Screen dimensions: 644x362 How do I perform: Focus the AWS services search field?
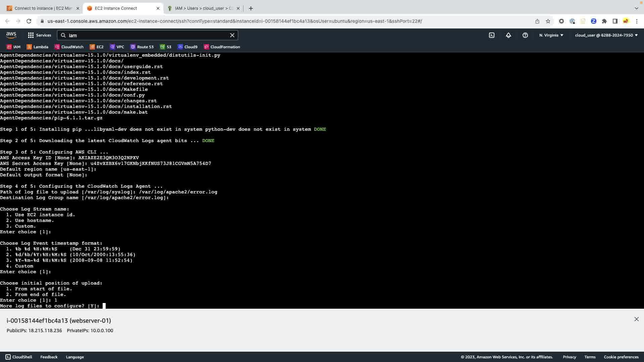[148, 35]
